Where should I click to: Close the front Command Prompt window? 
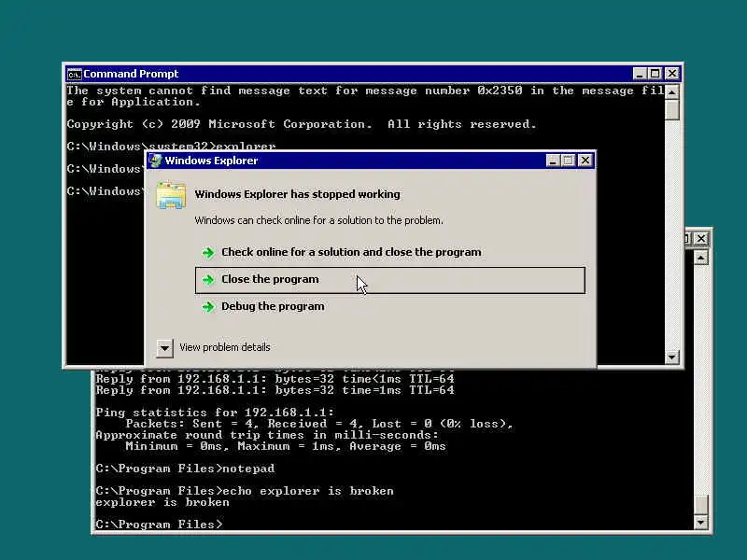[x=671, y=74]
